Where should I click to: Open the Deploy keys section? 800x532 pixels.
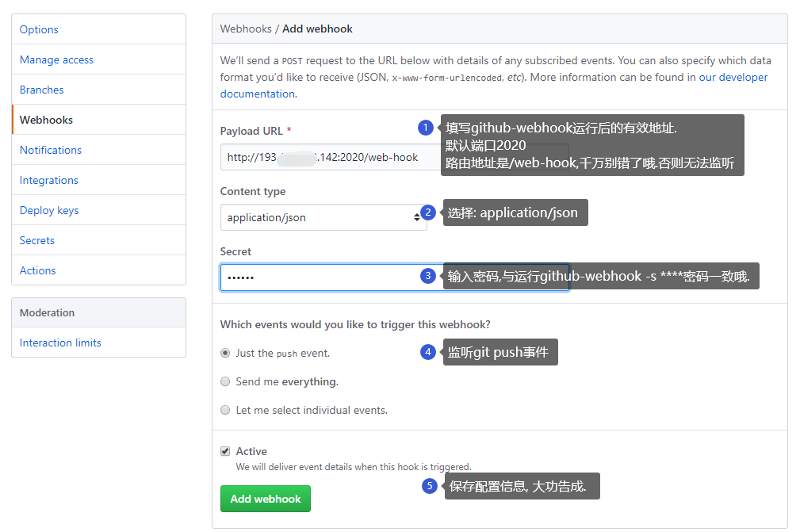coord(48,209)
